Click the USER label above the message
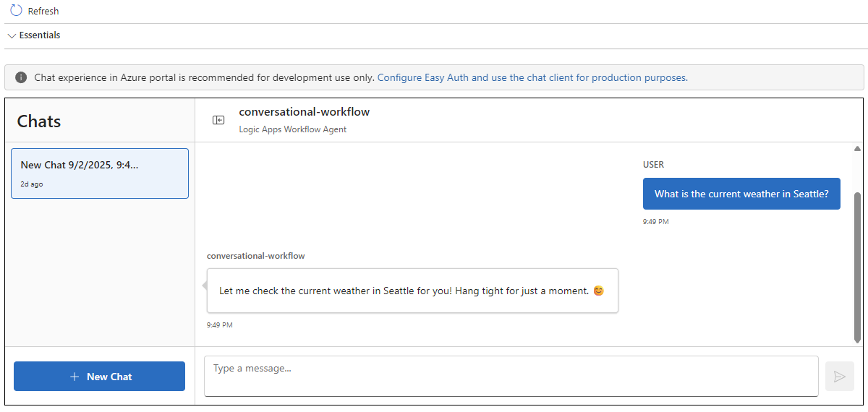Image resolution: width=868 pixels, height=412 pixels. pos(653,165)
